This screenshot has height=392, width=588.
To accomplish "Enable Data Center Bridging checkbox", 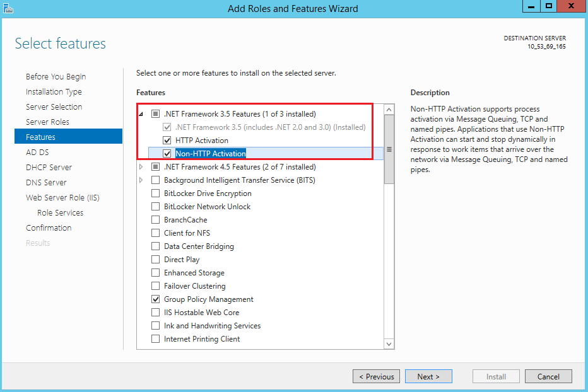I will [155, 246].
